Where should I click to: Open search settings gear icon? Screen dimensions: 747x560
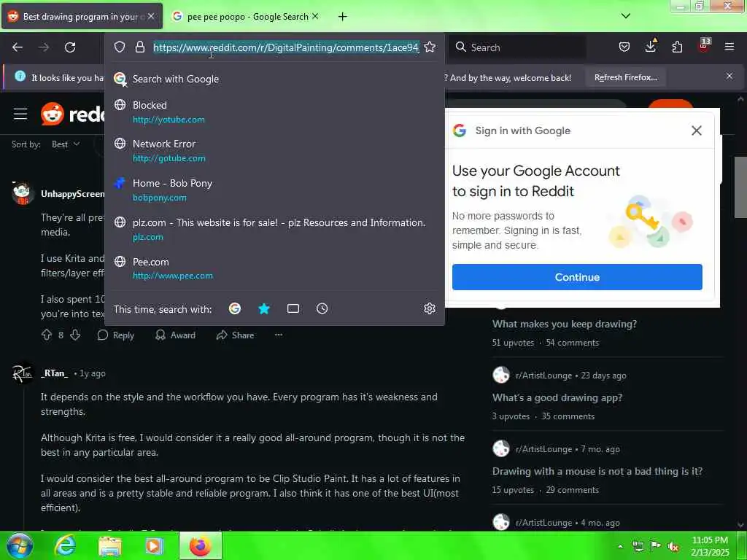430,308
